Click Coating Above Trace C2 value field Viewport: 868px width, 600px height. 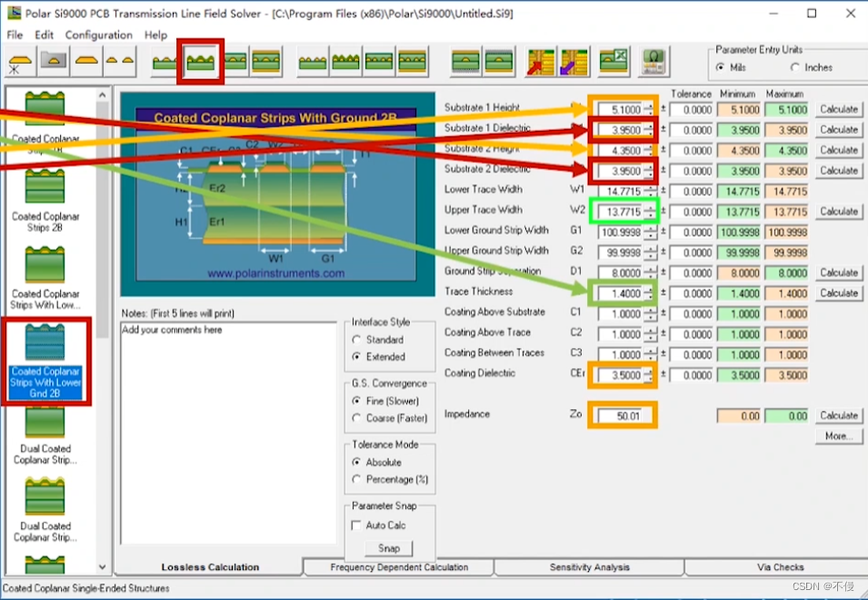621,335
